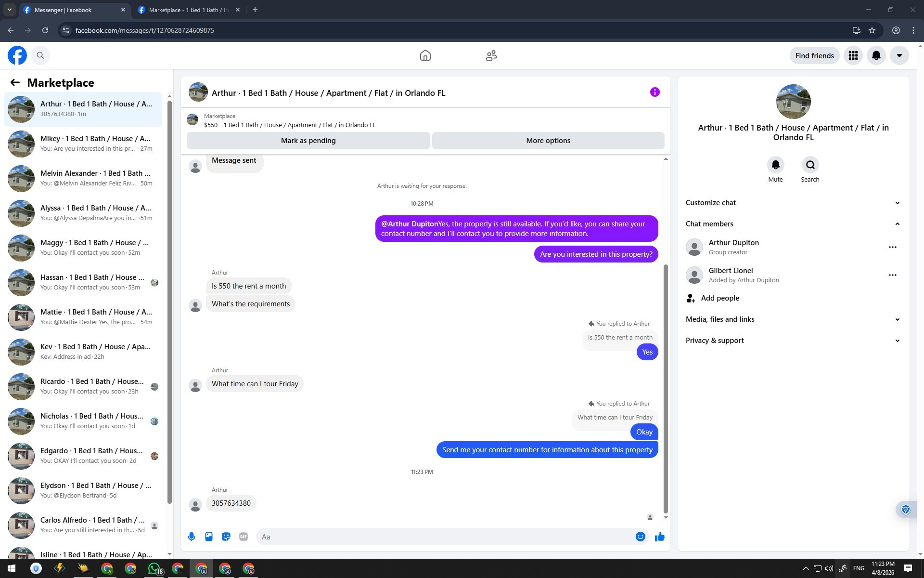Open the emoji picker in message box

640,537
